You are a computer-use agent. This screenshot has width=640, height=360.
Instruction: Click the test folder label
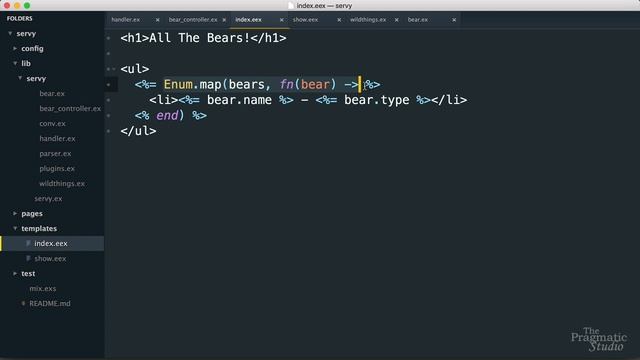[x=28, y=273]
